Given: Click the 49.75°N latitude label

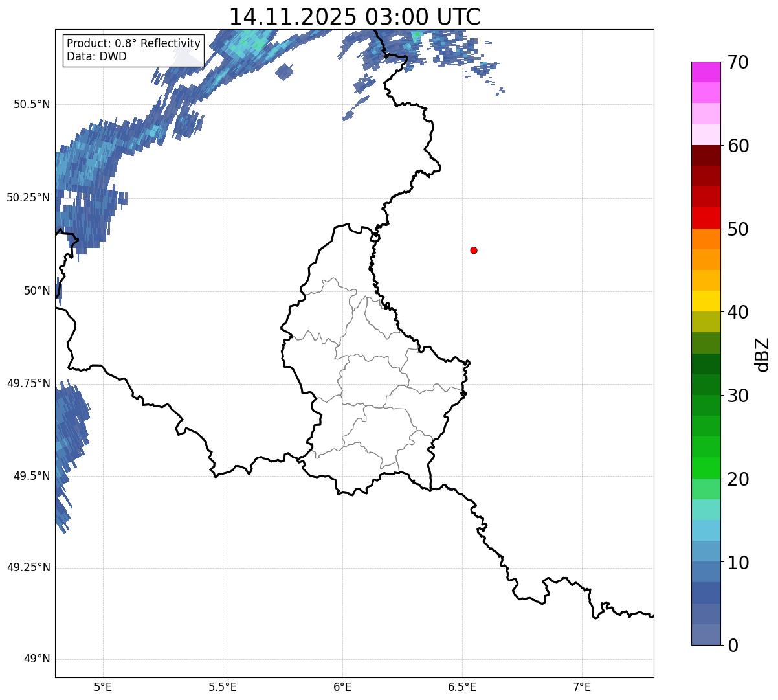Looking at the screenshot, I should tap(28, 383).
